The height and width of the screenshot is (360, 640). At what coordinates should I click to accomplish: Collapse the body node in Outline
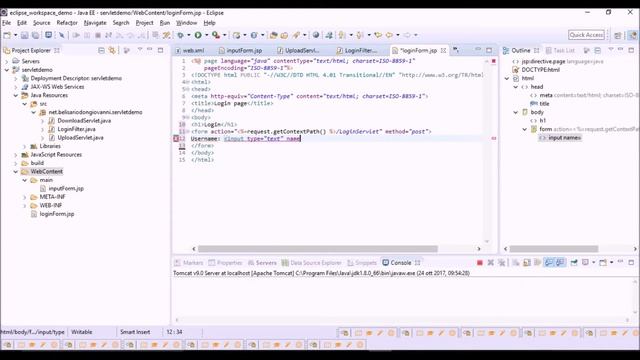click(516, 112)
